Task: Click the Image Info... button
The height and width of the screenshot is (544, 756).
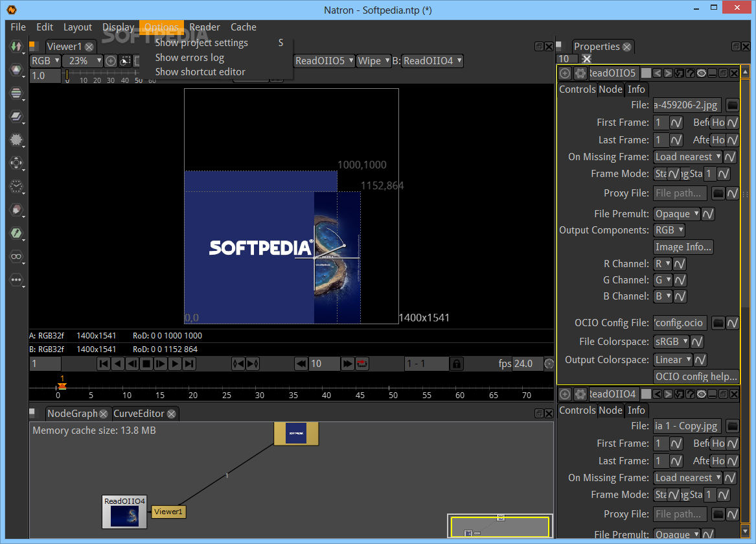Action: pyautogui.click(x=683, y=247)
